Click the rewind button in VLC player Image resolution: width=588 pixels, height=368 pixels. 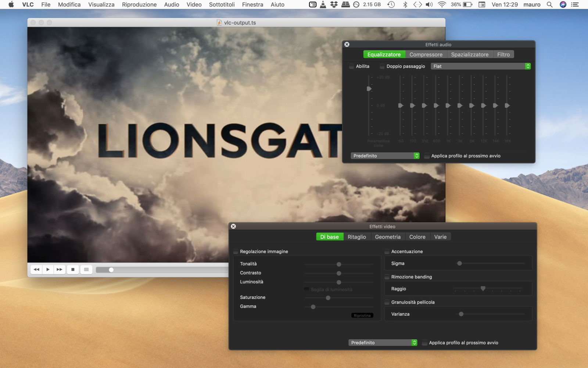click(36, 269)
